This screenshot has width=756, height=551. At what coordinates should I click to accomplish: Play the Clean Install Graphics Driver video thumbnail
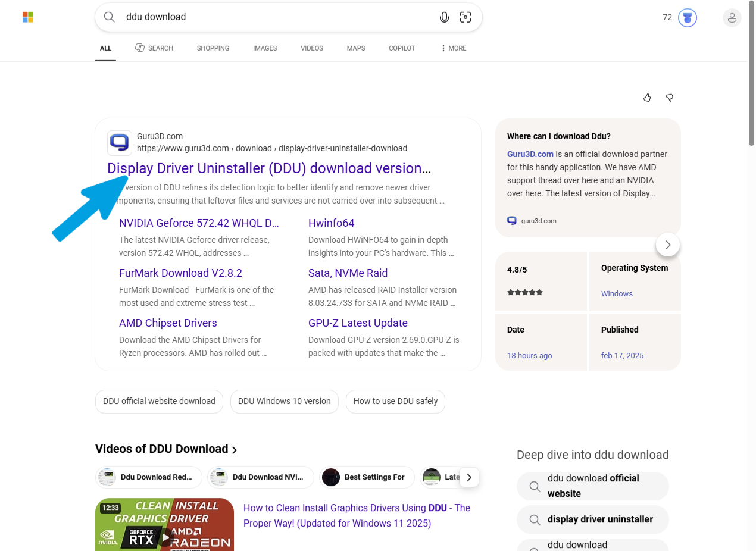[164, 524]
